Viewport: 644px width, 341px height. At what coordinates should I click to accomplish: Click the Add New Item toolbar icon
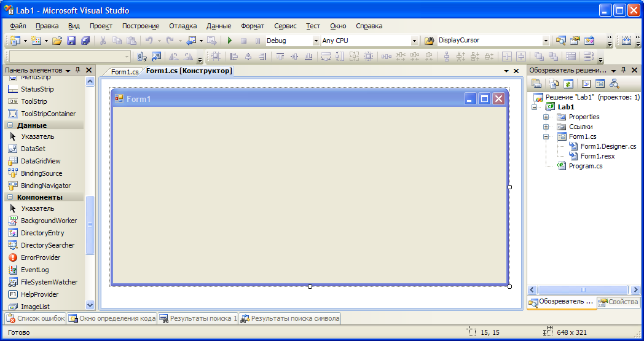(x=36, y=41)
